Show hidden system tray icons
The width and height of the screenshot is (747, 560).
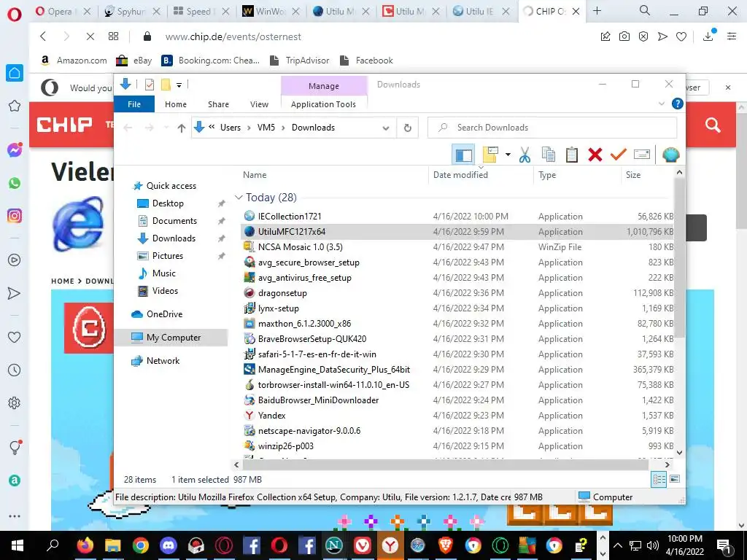tap(617, 545)
